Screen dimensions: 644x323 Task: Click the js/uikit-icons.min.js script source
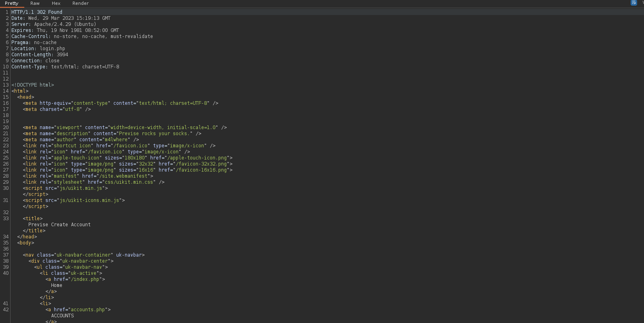89,200
